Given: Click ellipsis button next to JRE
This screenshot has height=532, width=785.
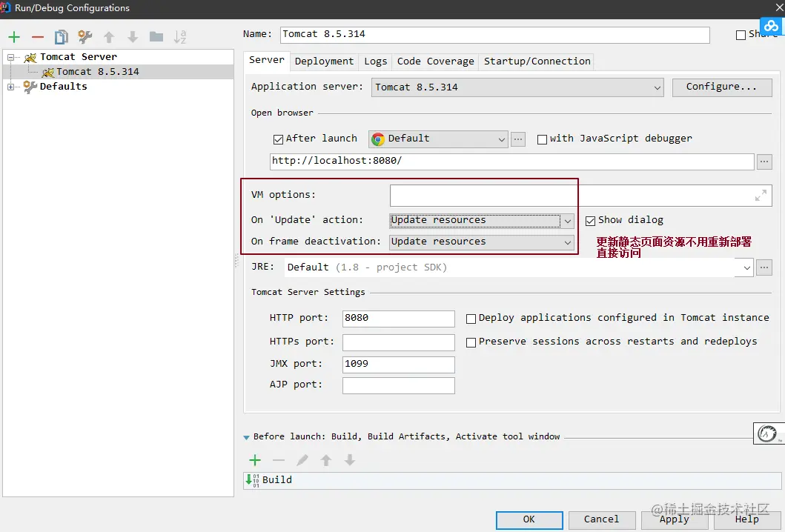Looking at the screenshot, I should click(x=764, y=267).
